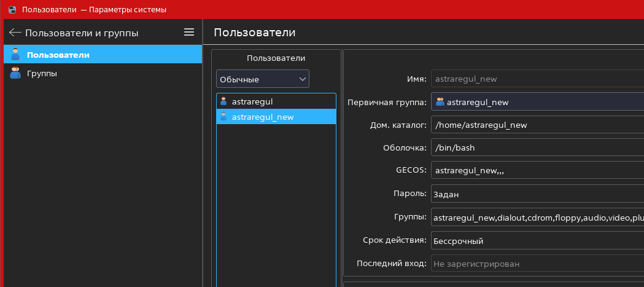Open the hamburger menu
Image resolution: width=644 pixels, height=287 pixels.
[189, 32]
